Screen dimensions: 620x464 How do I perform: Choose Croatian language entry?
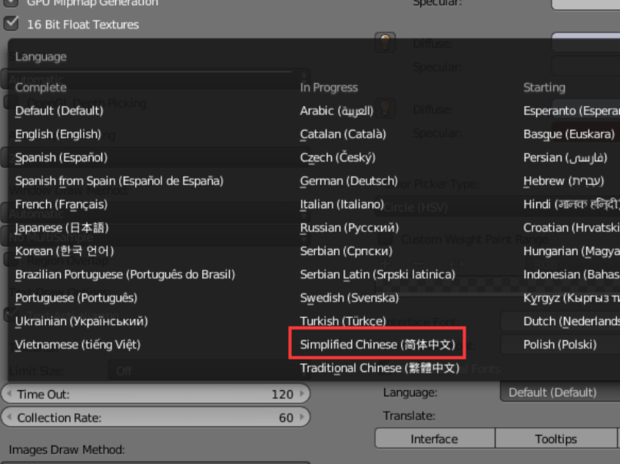point(571,228)
